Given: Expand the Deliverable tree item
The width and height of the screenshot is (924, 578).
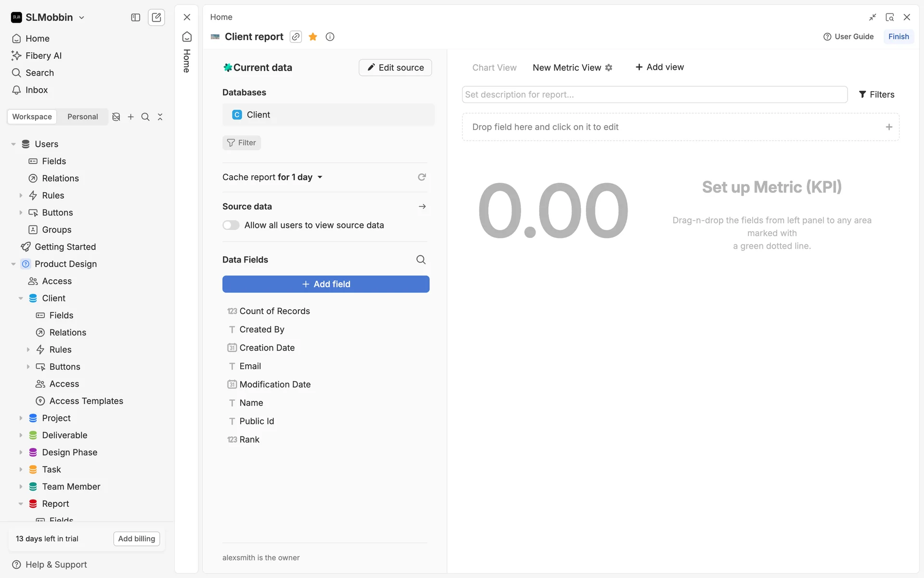Looking at the screenshot, I should coord(21,435).
